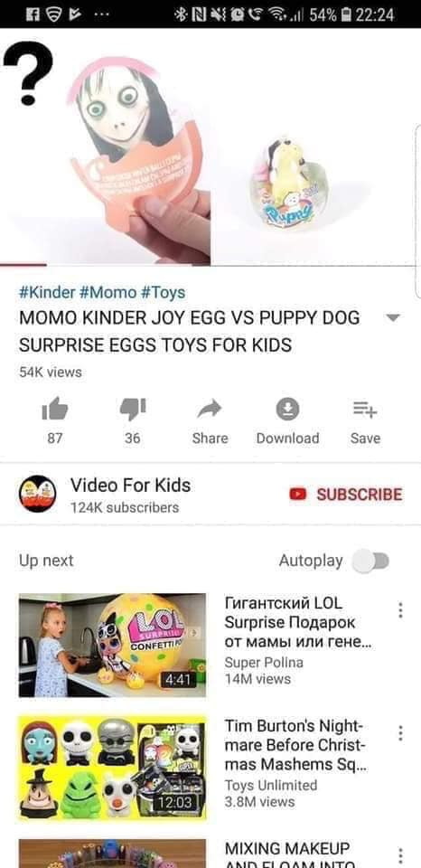Seek using the red video progress bar
Image resolution: width=421 pixels, height=868 pixels.
[x=23, y=265]
